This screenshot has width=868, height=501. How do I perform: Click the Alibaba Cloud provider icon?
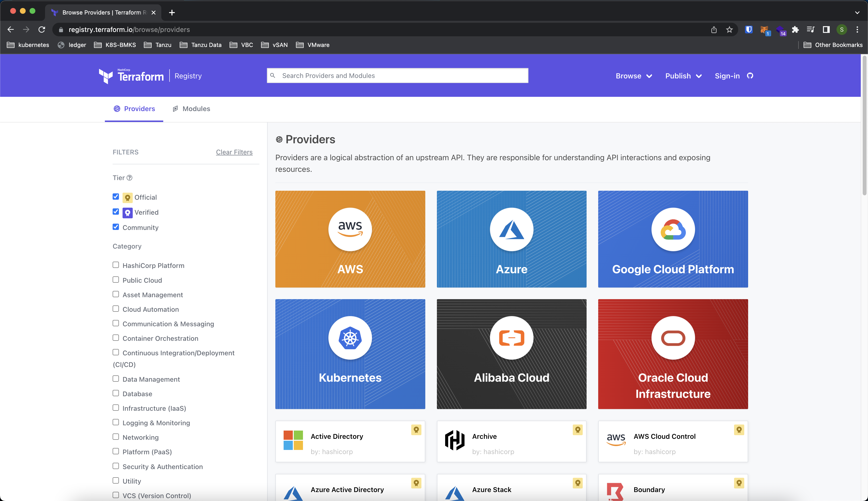click(511, 337)
